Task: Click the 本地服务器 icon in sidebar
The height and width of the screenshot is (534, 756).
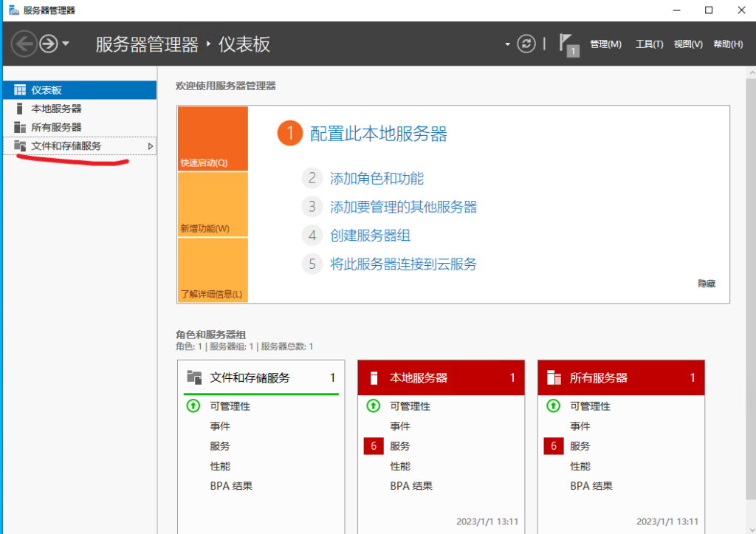Action: pyautogui.click(x=20, y=109)
